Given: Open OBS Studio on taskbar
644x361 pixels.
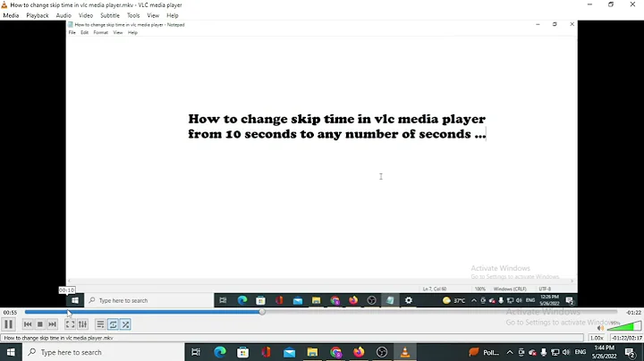Looking at the screenshot, I should pos(382,352).
